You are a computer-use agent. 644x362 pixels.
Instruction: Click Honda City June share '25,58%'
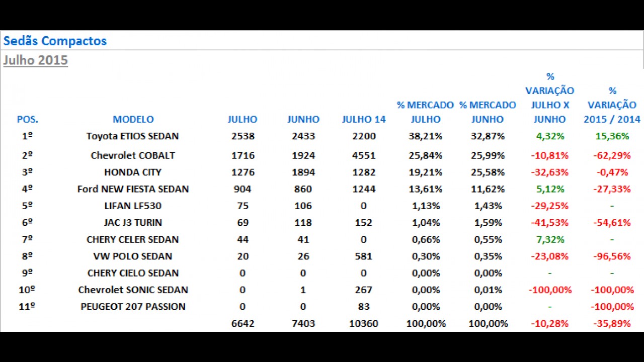click(489, 172)
